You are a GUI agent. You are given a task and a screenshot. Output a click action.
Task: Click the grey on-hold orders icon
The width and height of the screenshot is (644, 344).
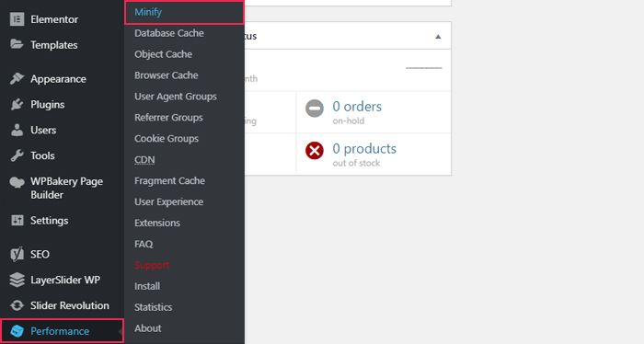click(315, 108)
